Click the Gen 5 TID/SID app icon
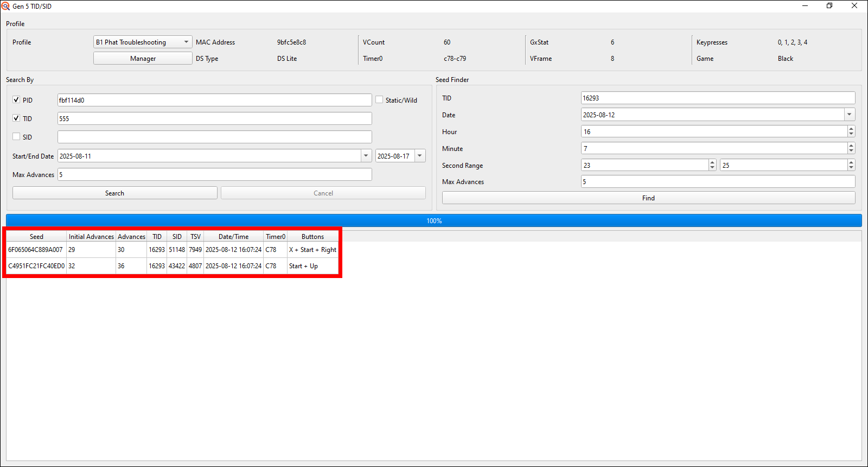This screenshot has height=467, width=868. (5, 6)
